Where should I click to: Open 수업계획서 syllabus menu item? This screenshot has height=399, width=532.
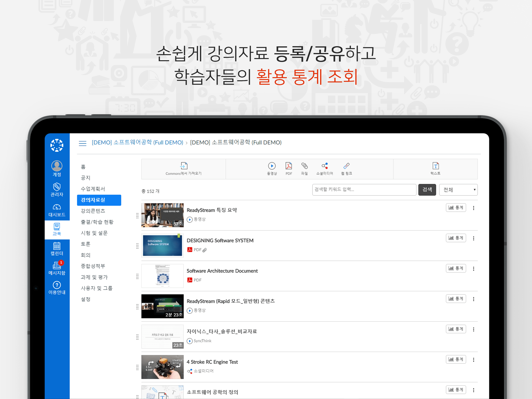(x=93, y=189)
